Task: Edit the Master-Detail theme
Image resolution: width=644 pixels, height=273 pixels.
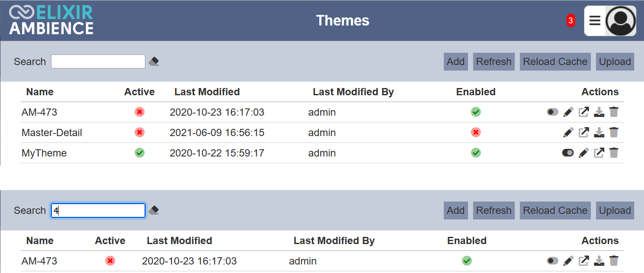Action: point(568,133)
